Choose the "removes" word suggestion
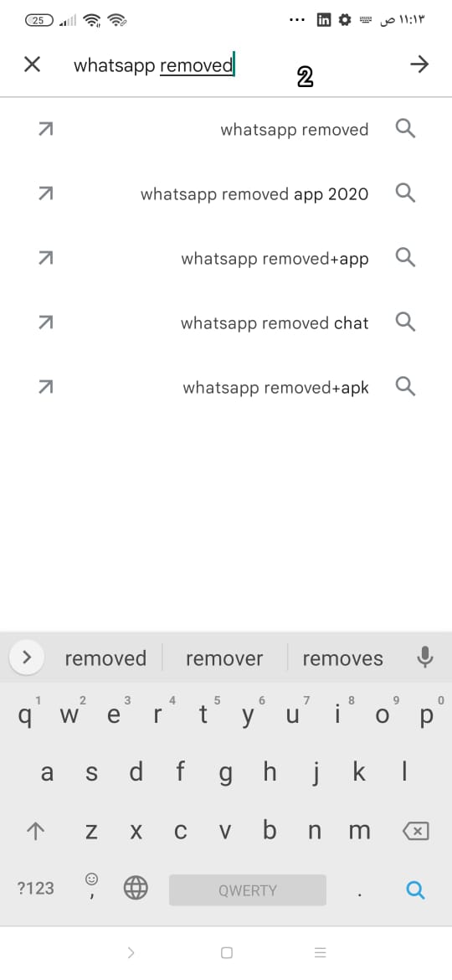Viewport: 452px width, 980px height. pyautogui.click(x=342, y=658)
